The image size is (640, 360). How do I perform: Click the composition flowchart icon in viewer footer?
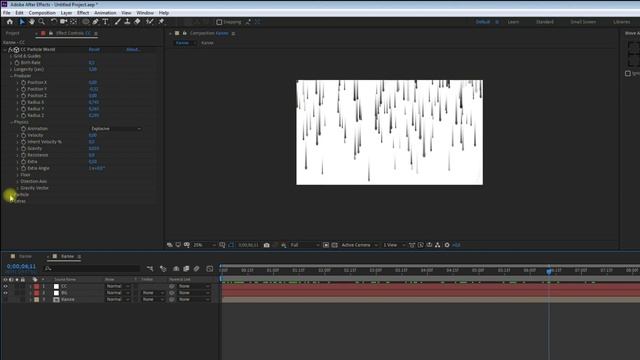pyautogui.click(x=438, y=245)
